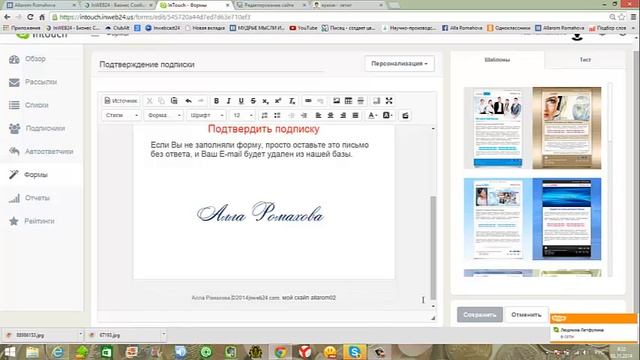
Task: Center-align the text
Action: click(x=331, y=116)
